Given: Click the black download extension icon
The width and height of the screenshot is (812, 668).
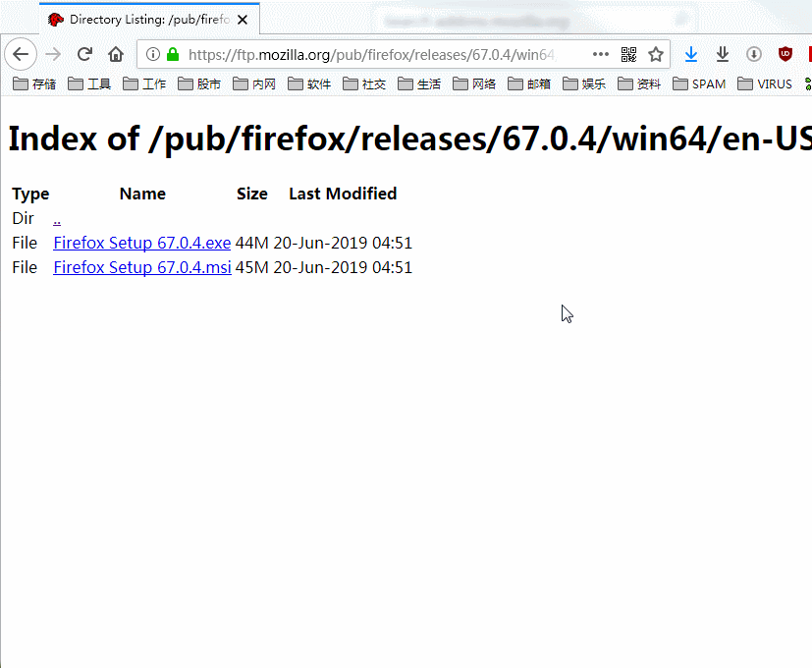Looking at the screenshot, I should pyautogui.click(x=723, y=54).
